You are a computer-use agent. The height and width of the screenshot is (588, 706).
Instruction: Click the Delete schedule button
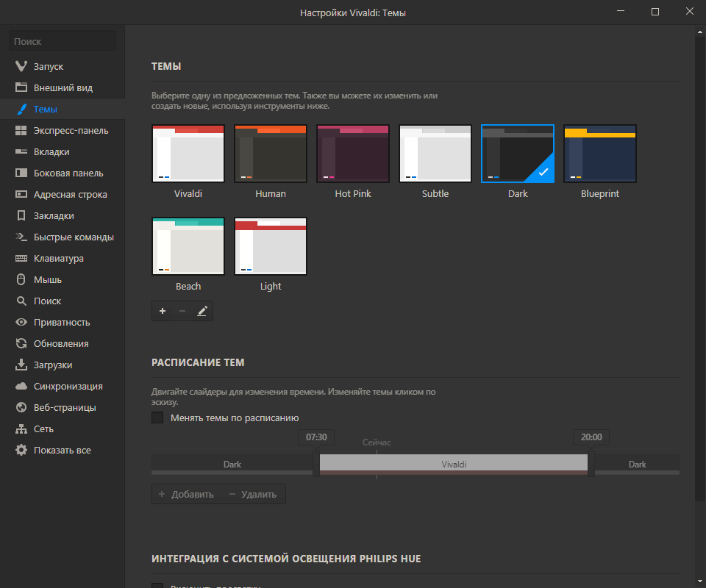252,494
